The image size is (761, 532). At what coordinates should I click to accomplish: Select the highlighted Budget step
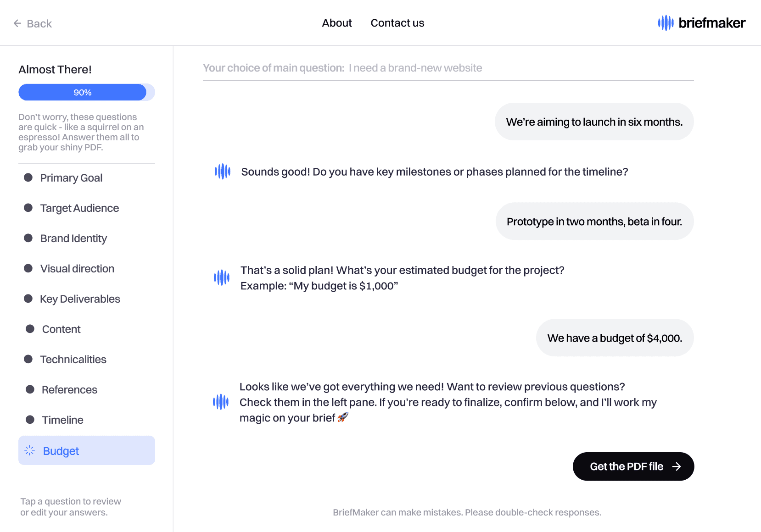pos(87,450)
